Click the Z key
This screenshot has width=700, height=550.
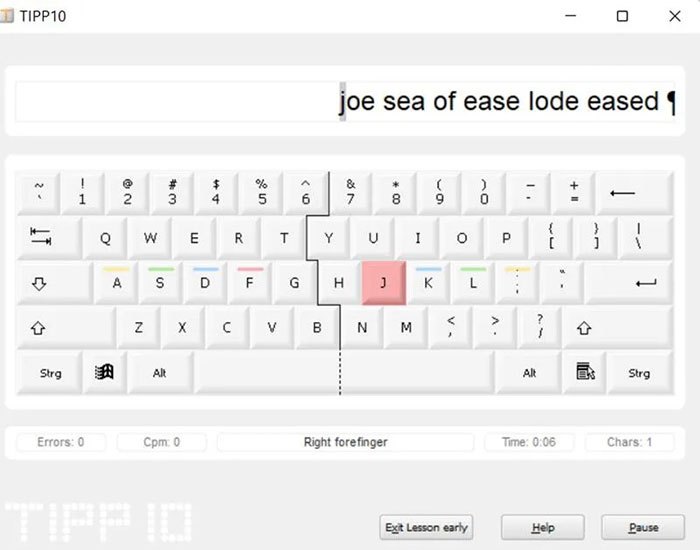click(138, 328)
